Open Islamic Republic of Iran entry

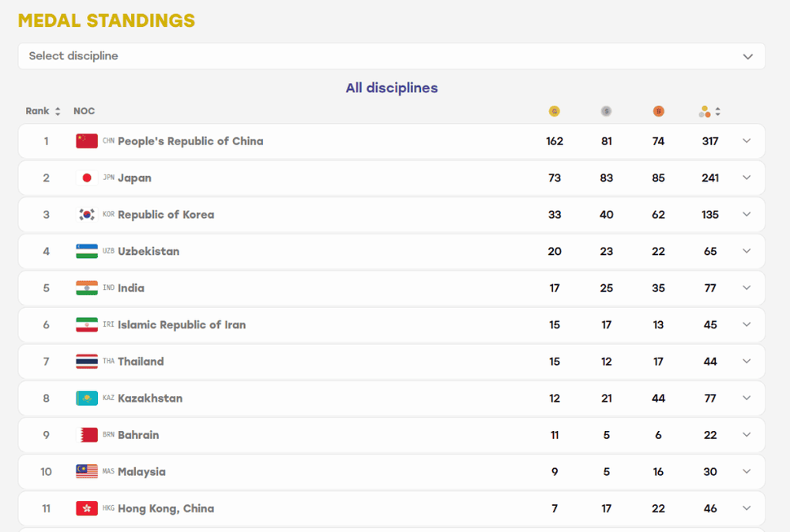(x=182, y=324)
